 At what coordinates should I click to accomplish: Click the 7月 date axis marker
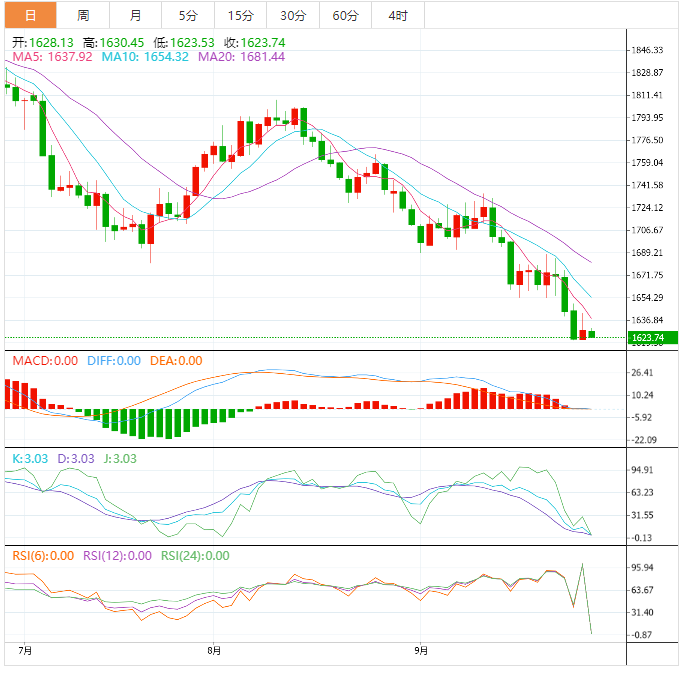(x=25, y=651)
